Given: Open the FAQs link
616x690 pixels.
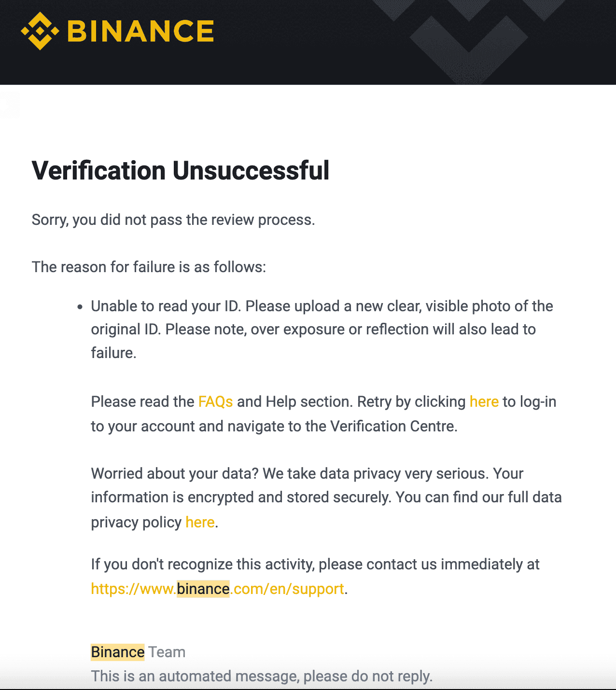Looking at the screenshot, I should tap(215, 401).
